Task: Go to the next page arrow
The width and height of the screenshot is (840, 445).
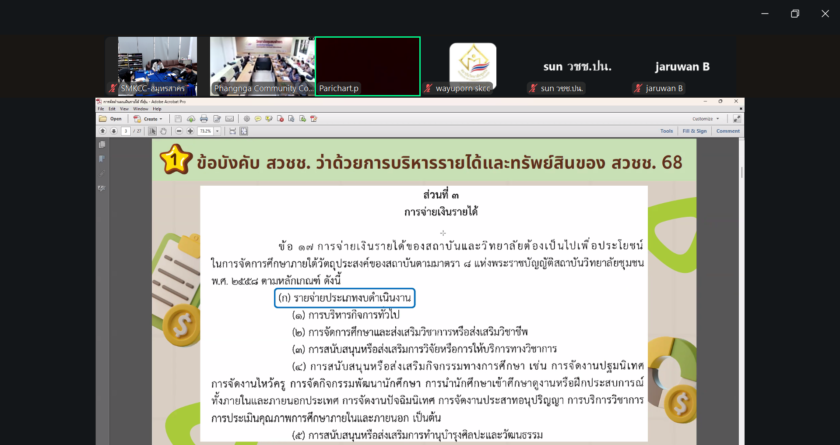Action: [x=112, y=131]
